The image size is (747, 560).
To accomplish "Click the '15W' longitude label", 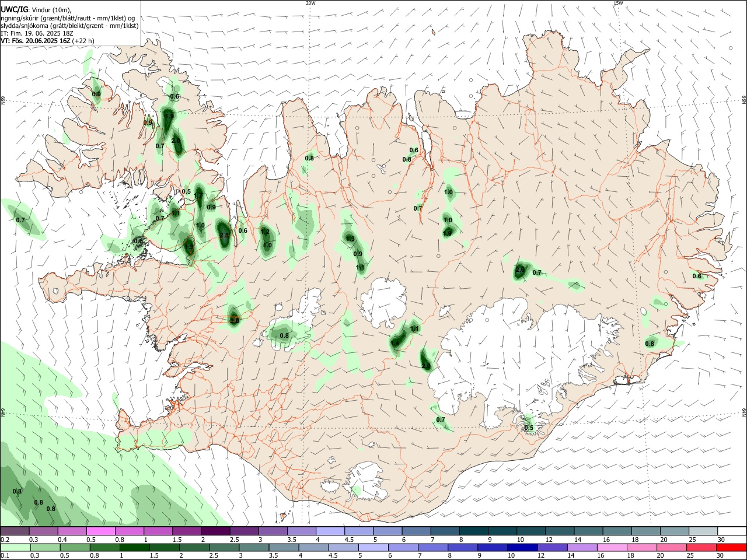I will 618,3.
